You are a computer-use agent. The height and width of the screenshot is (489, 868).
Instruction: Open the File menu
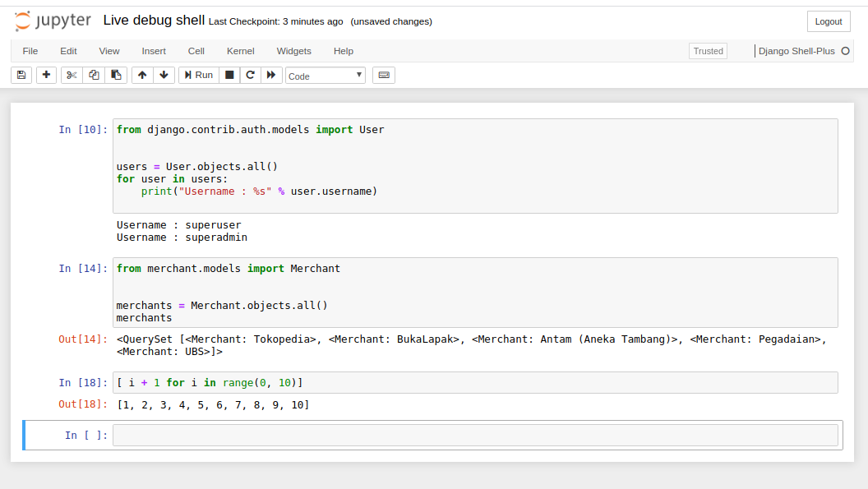pos(30,51)
